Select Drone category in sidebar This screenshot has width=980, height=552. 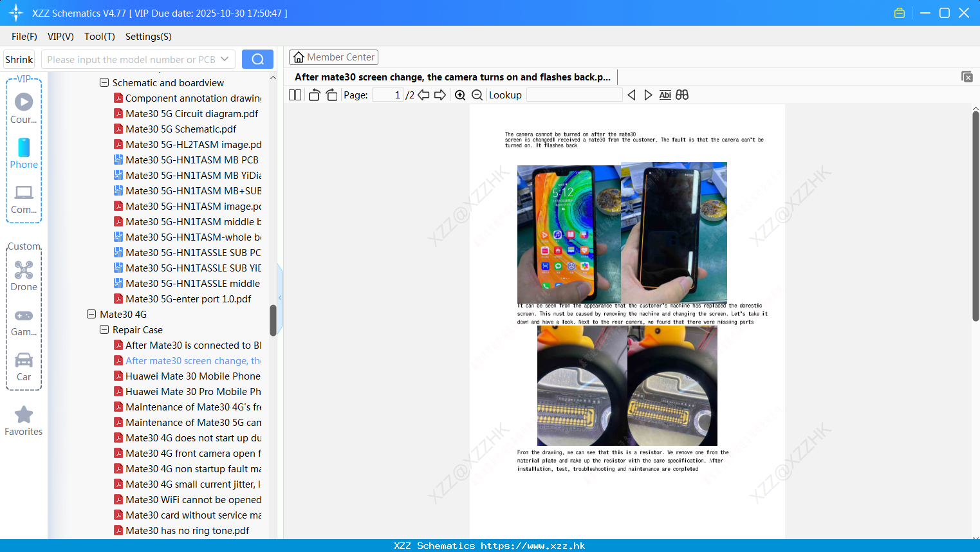24,276
